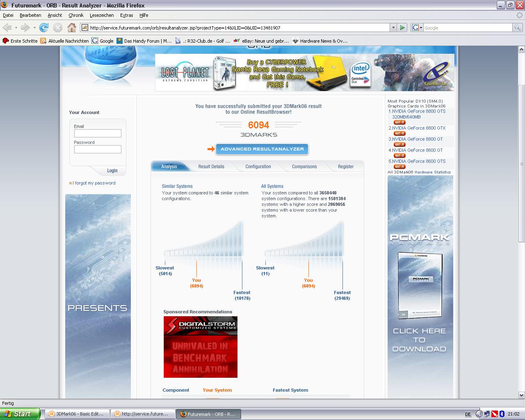Viewport: 525px width, 420px height.
Task: Click the tray expand arrow icon
Action: tap(479, 414)
